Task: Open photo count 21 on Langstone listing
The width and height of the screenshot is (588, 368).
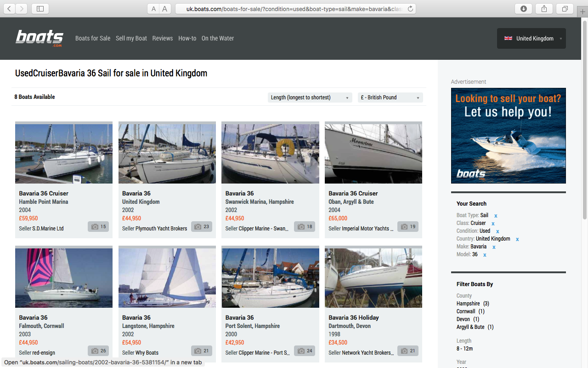Action: click(202, 351)
